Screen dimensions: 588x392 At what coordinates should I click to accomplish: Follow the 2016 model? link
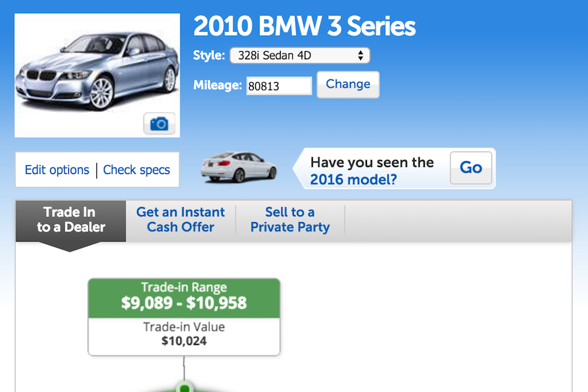[353, 179]
